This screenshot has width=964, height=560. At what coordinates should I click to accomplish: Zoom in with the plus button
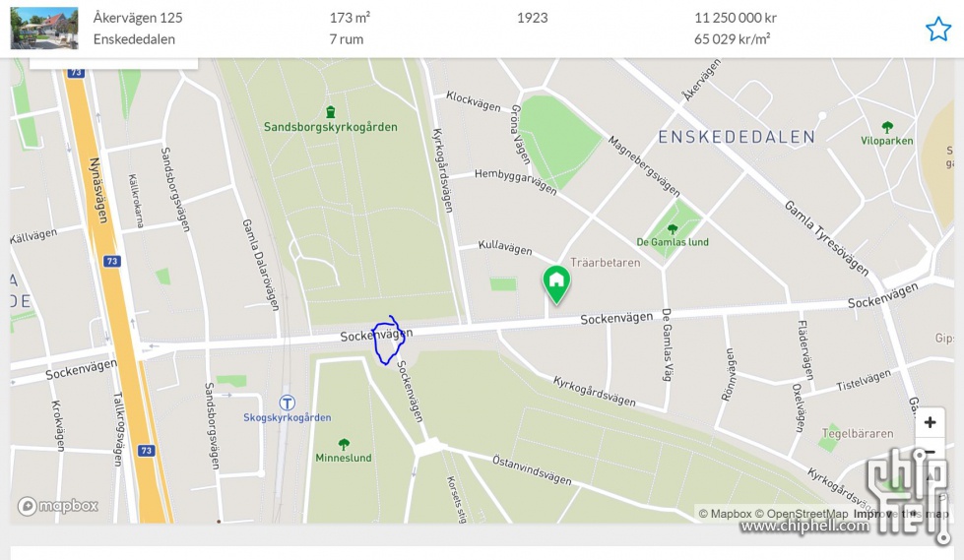point(930,422)
